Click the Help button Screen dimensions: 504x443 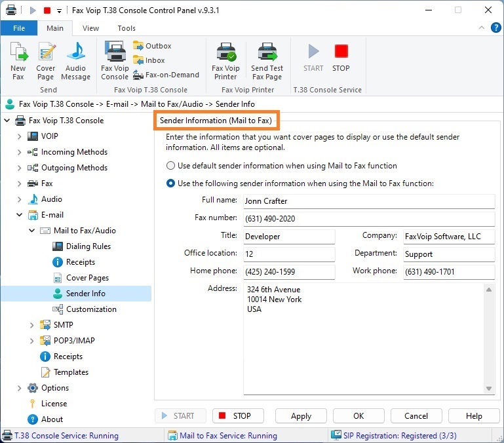pos(474,416)
